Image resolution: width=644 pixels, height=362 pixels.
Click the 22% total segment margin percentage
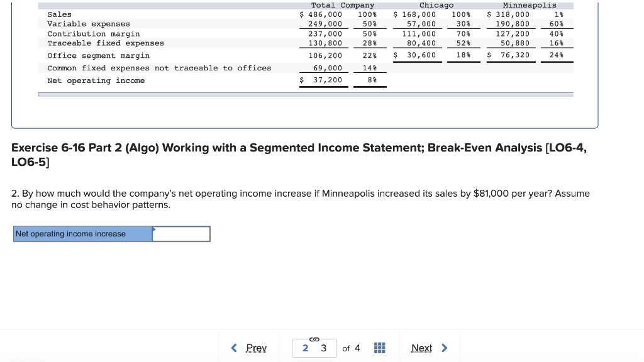click(x=370, y=55)
